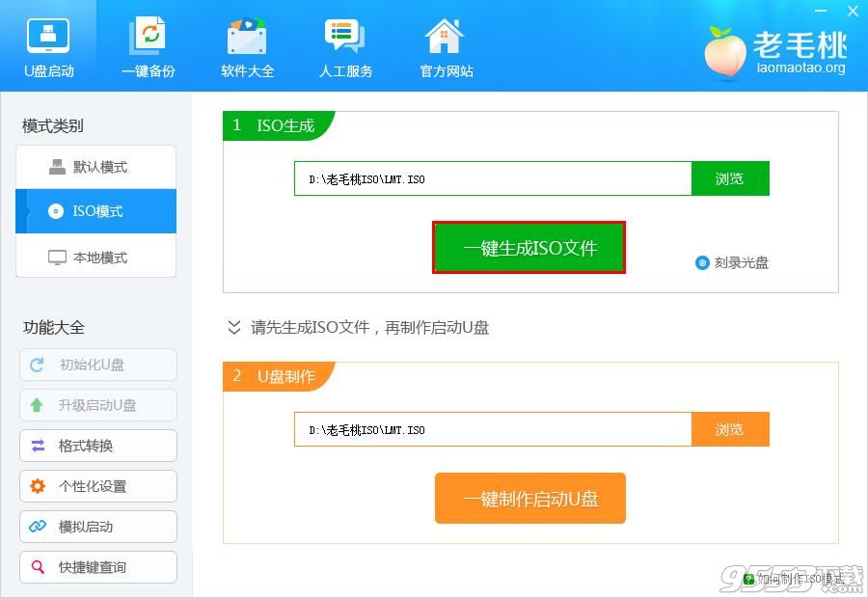Click the 一键制作启动U盘 button
The width and height of the screenshot is (868, 598).
529,499
